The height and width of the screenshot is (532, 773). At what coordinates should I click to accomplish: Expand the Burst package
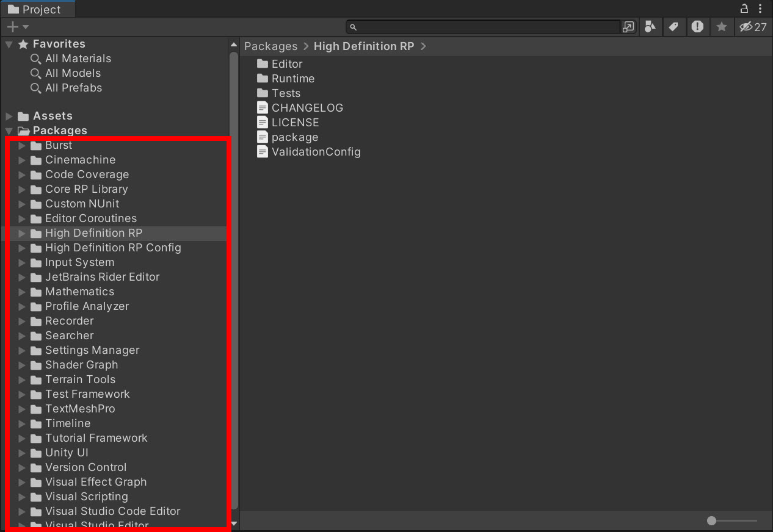click(x=22, y=145)
